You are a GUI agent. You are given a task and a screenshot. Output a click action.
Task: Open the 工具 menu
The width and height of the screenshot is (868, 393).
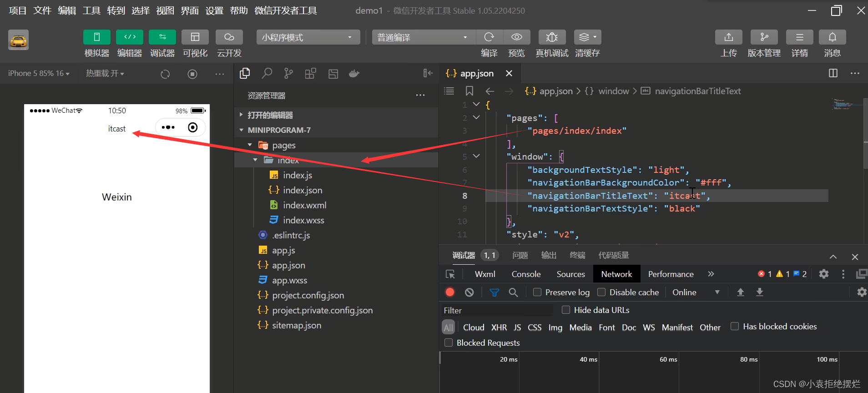91,10
